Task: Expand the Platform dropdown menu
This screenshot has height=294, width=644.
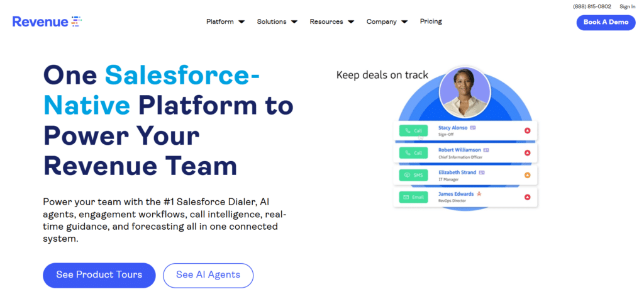Action: click(x=225, y=21)
